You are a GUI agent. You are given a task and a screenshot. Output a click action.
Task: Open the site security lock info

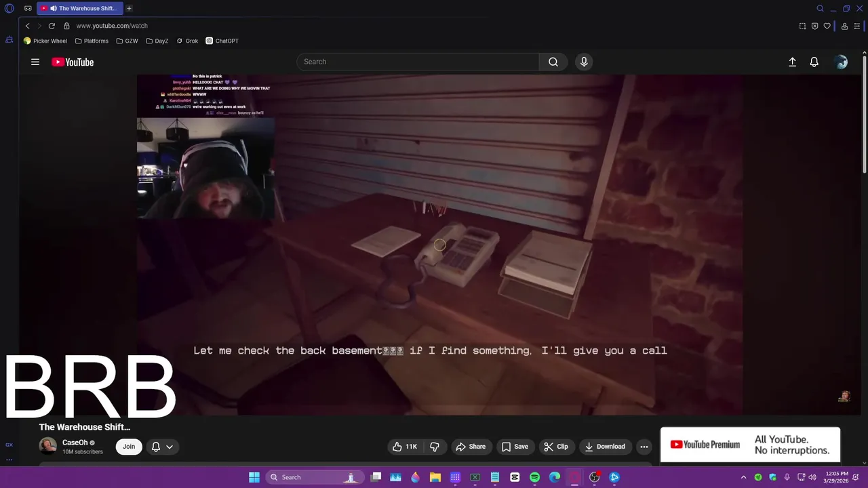pos(66,26)
